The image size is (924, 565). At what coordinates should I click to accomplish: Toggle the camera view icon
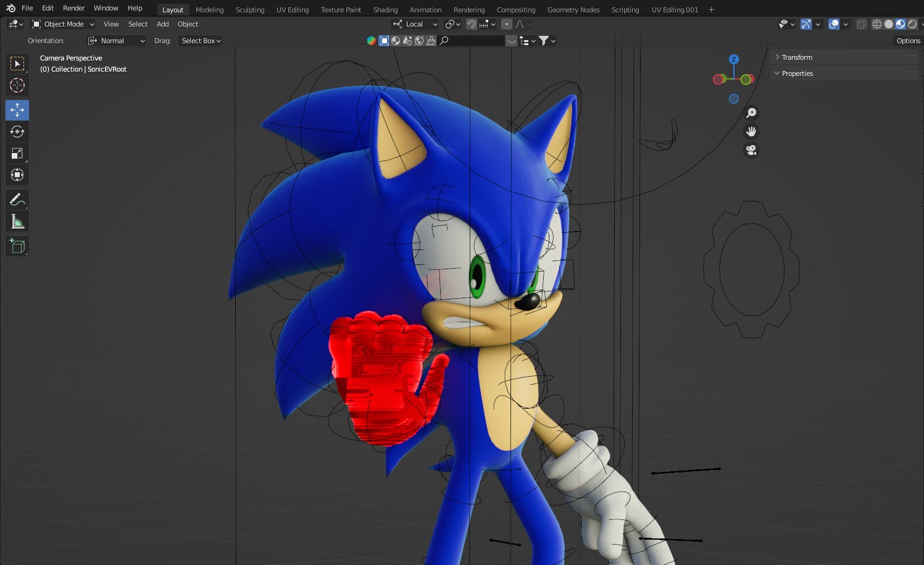click(x=751, y=150)
